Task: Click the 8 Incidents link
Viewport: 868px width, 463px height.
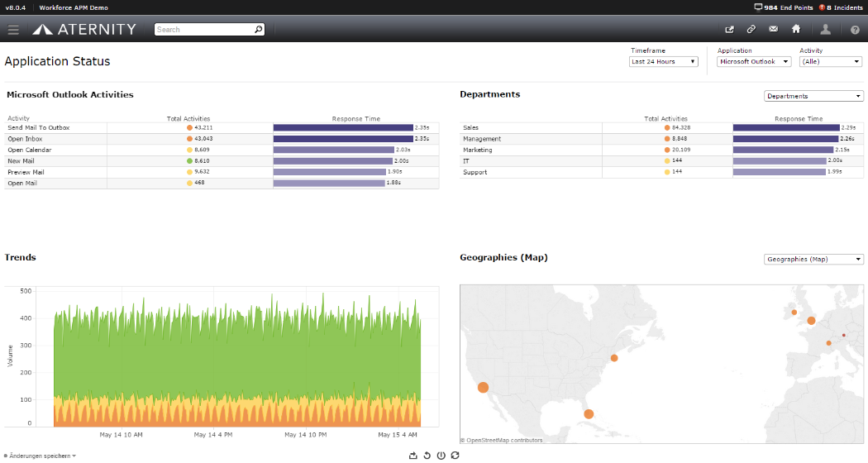Action: click(x=845, y=7)
